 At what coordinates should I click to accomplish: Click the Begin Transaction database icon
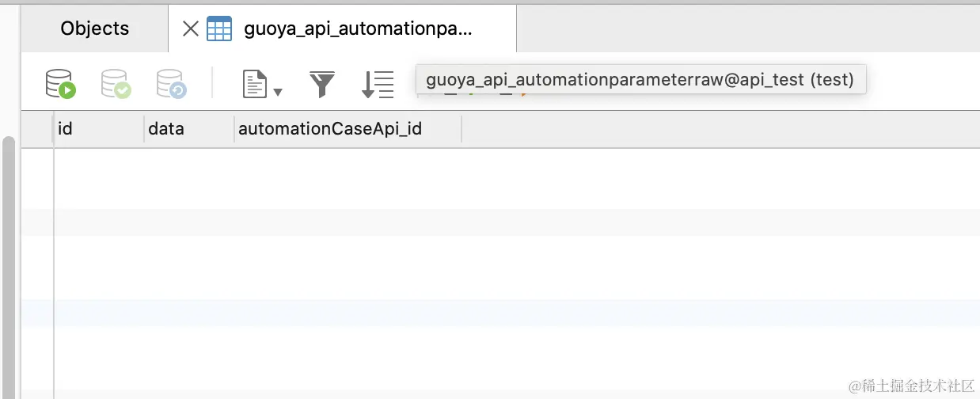[60, 83]
